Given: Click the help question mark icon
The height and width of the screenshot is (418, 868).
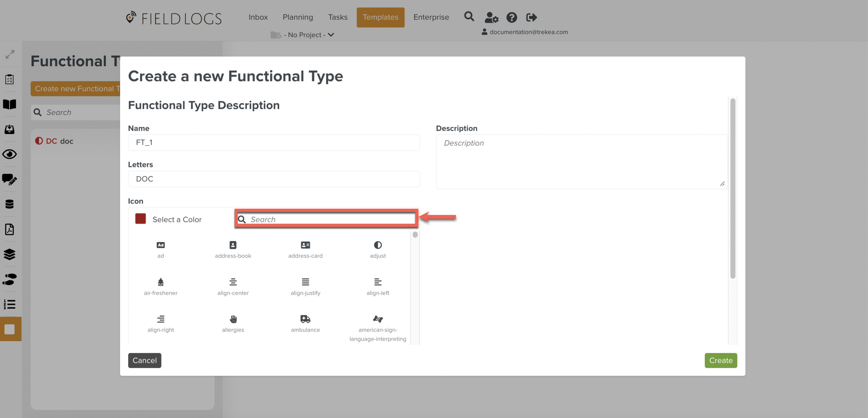Looking at the screenshot, I should 511,17.
